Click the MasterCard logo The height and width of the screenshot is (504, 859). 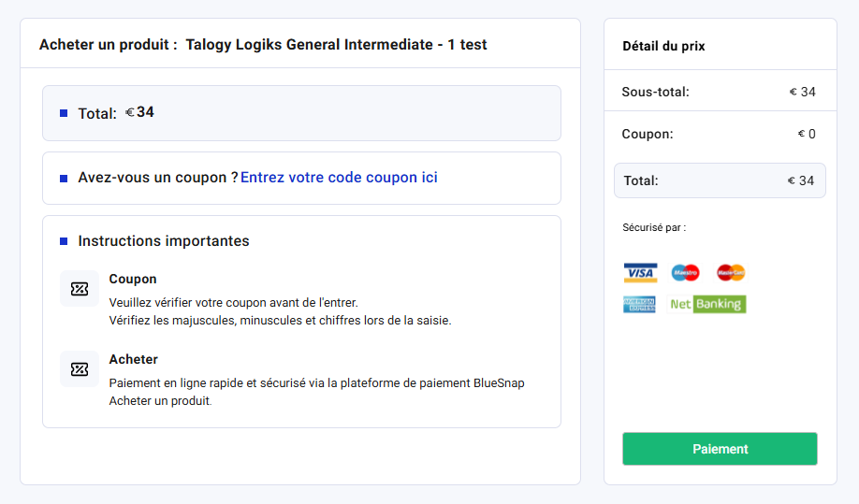pyautogui.click(x=731, y=273)
